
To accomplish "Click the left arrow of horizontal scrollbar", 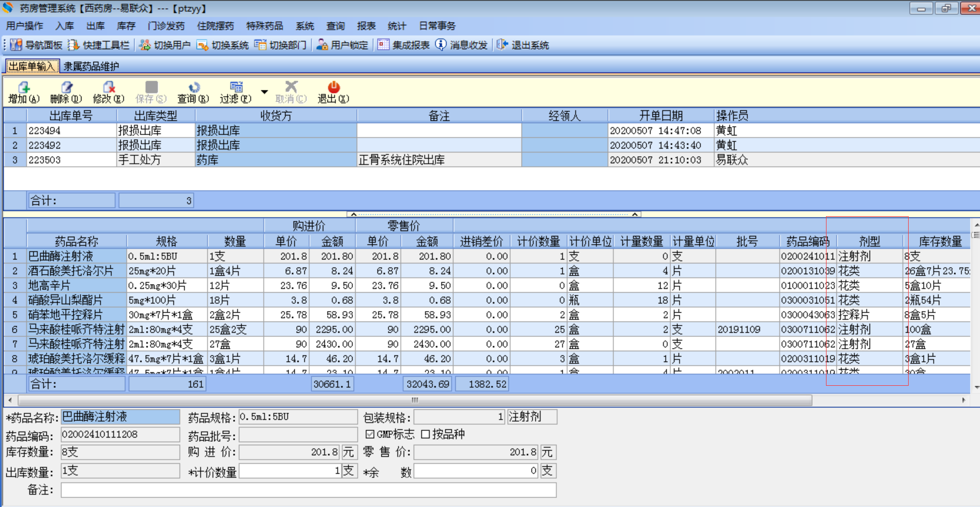I will pos(10,400).
